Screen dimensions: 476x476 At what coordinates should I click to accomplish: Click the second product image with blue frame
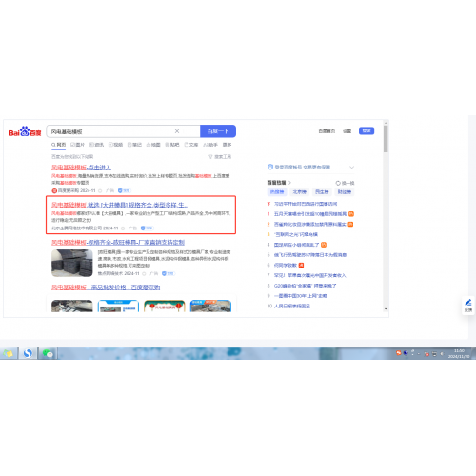(x=118, y=307)
